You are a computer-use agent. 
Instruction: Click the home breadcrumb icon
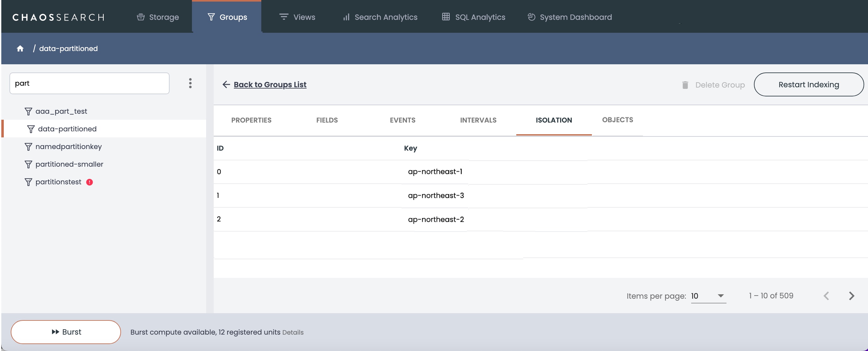[x=20, y=49]
